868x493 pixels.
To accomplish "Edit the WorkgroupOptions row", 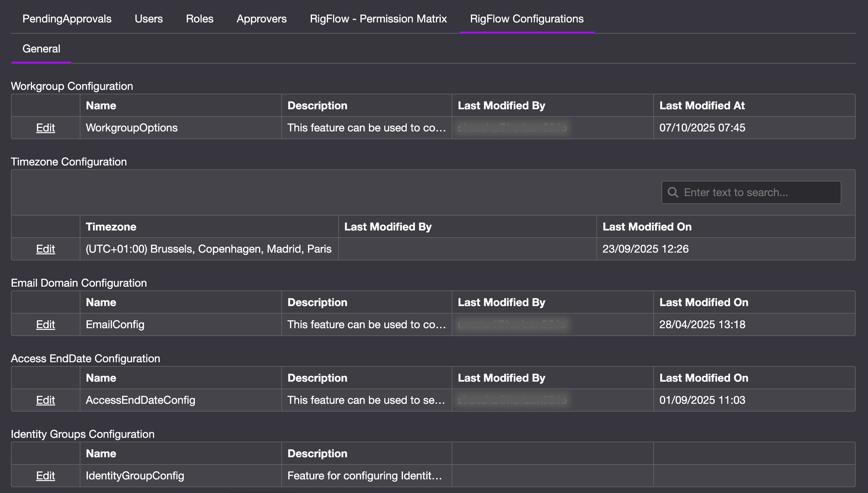I will (45, 128).
